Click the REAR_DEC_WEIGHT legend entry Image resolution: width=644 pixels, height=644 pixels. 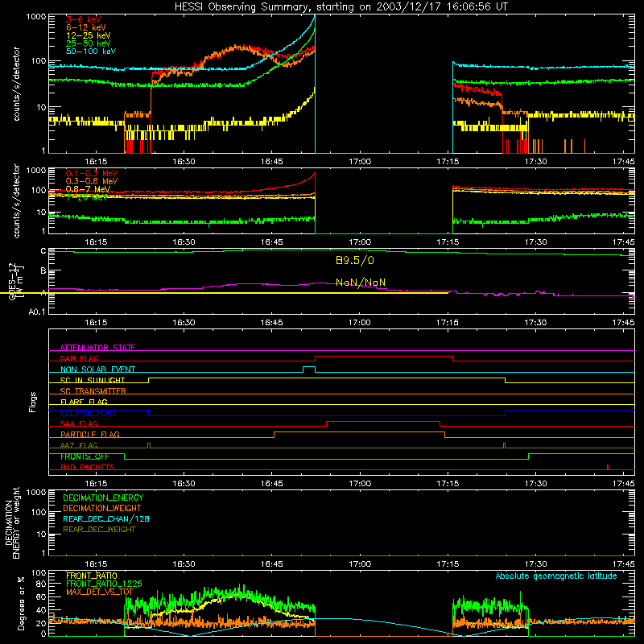[99, 530]
